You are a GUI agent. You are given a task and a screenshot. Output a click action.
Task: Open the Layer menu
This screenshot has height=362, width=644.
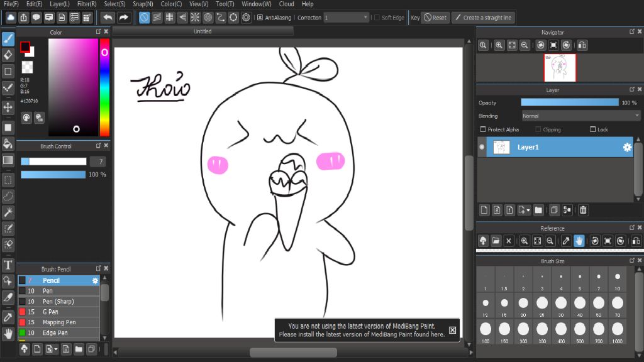(60, 4)
